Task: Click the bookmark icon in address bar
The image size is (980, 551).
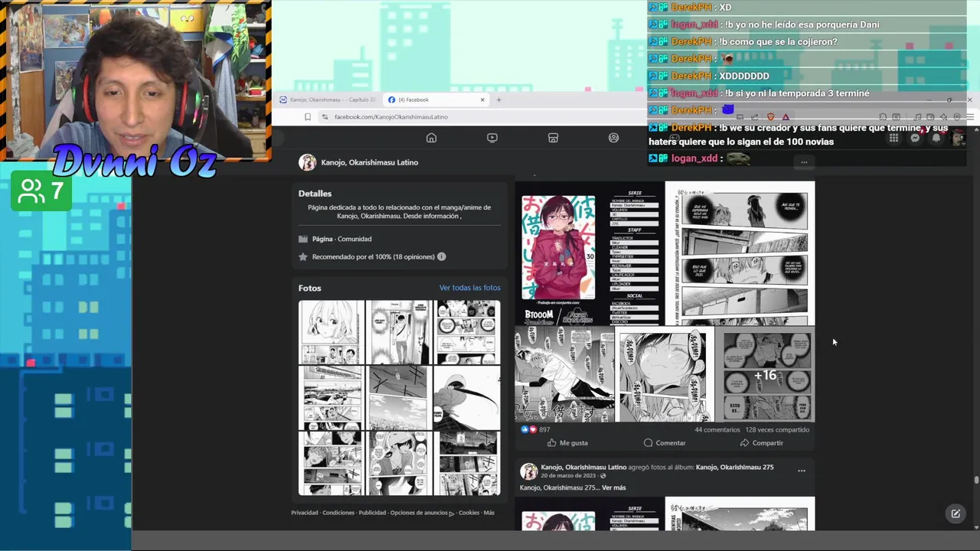Action: (308, 117)
